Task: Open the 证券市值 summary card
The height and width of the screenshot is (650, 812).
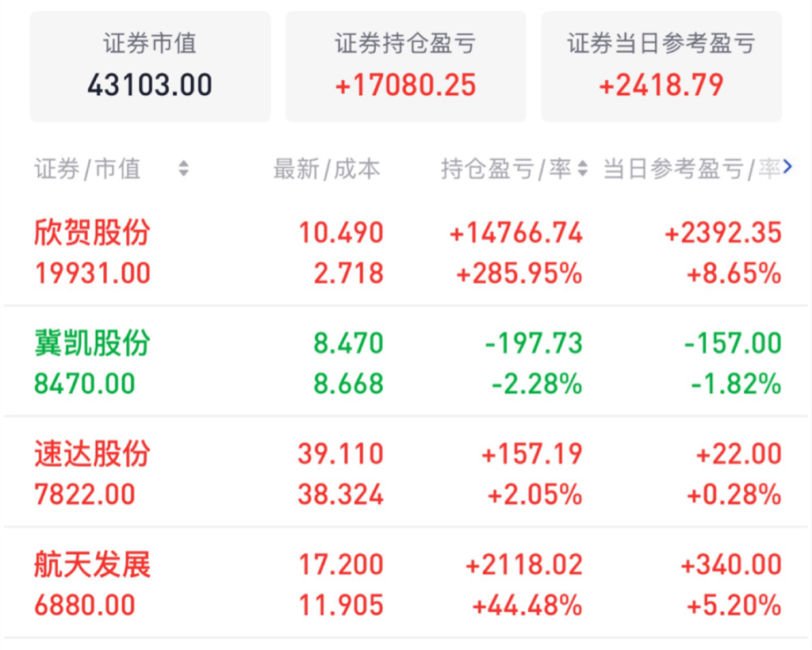Action: click(x=150, y=66)
